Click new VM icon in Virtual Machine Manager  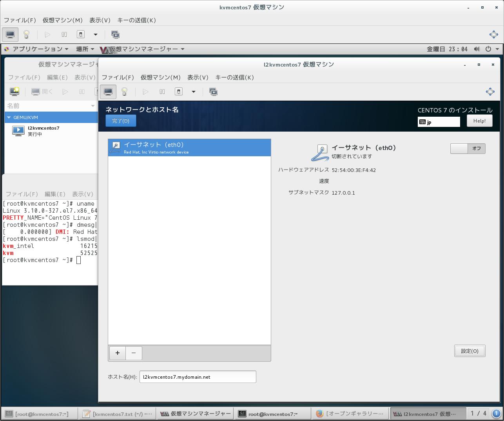pyautogui.click(x=15, y=92)
